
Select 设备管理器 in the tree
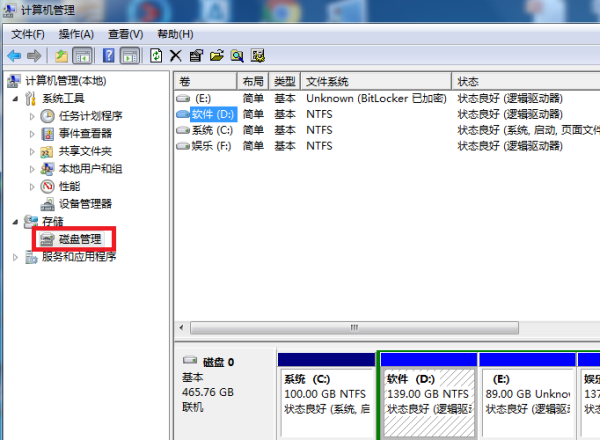pos(85,204)
